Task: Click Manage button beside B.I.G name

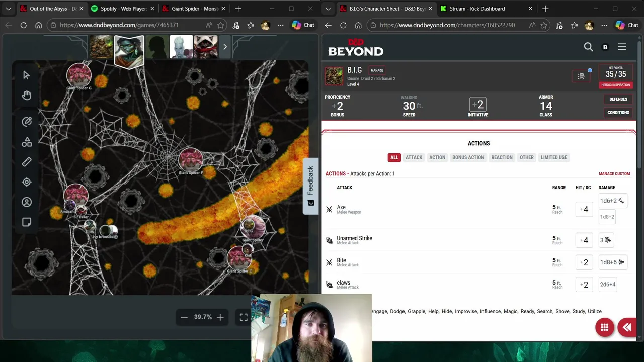Action: [x=377, y=70]
